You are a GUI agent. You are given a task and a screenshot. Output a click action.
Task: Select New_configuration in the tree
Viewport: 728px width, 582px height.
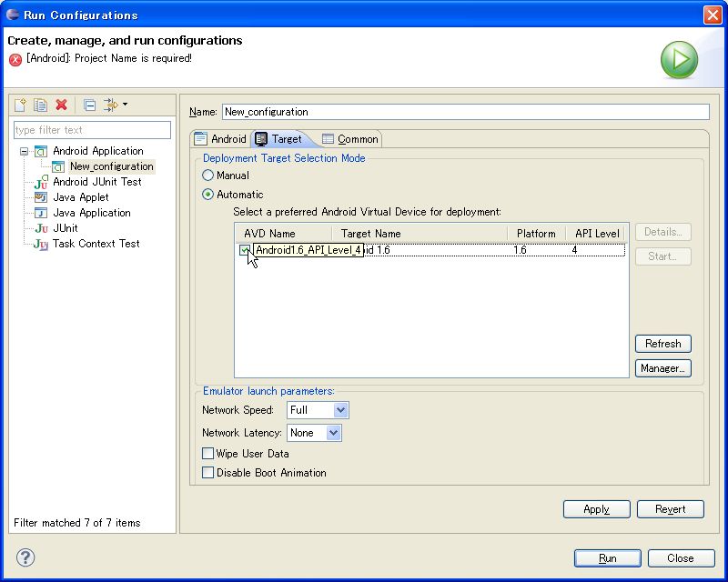coord(111,166)
